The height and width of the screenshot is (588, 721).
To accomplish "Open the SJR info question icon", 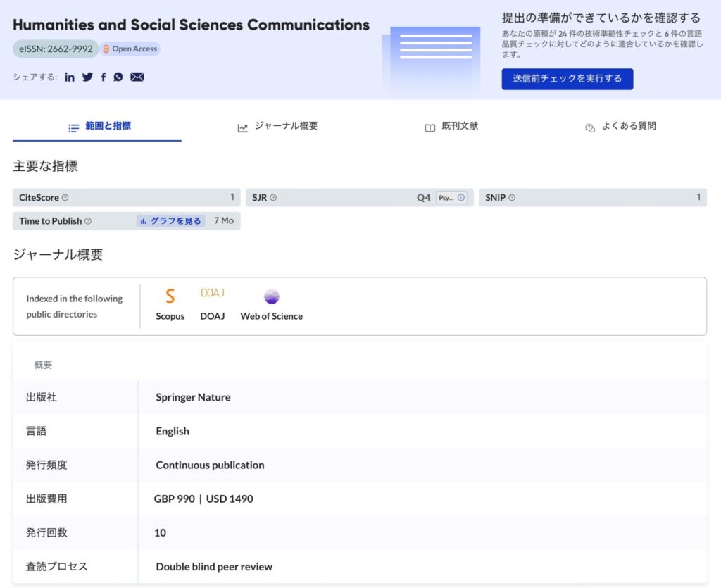I will pyautogui.click(x=273, y=198).
